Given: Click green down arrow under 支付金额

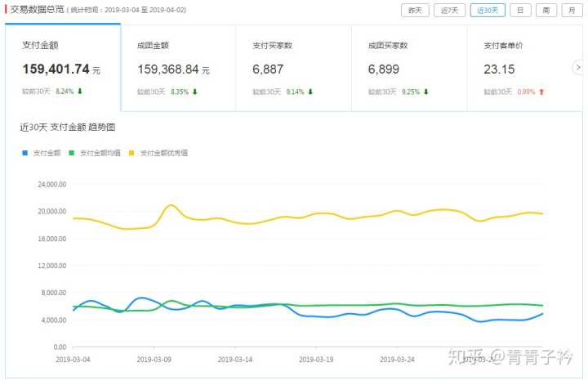Looking at the screenshot, I should pyautogui.click(x=80, y=92).
